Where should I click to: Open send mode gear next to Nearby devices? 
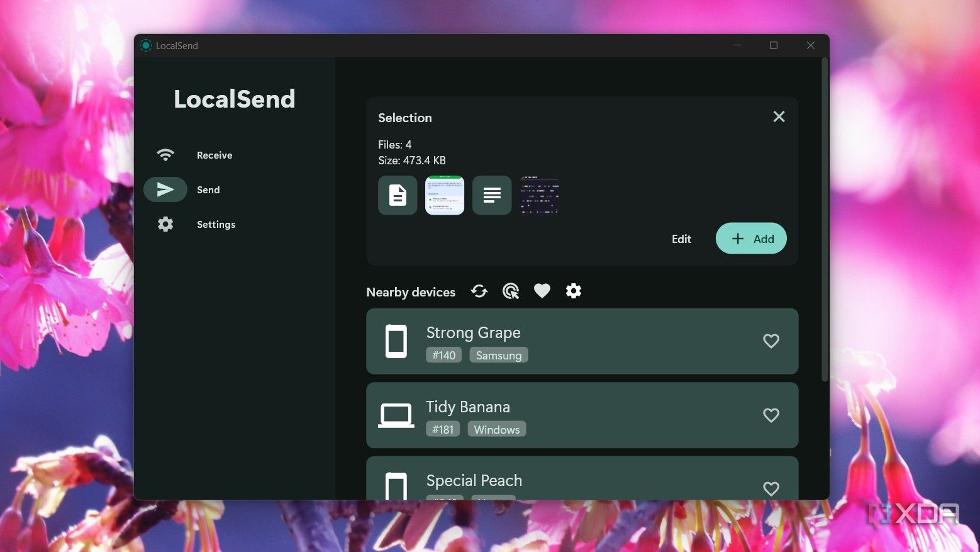(574, 291)
